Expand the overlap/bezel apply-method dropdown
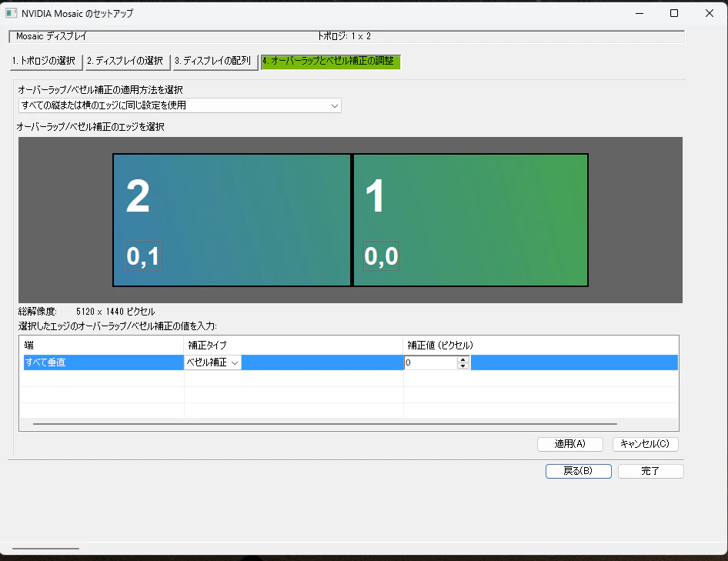728x561 pixels. (x=179, y=105)
